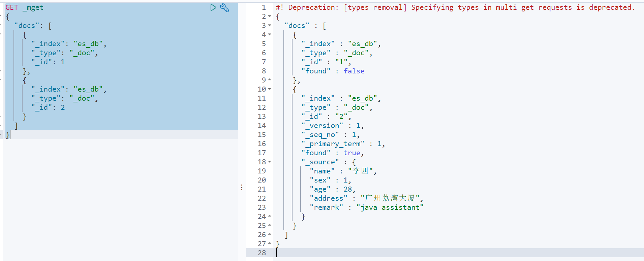Click the final closing brace in request editor

click(x=8, y=135)
